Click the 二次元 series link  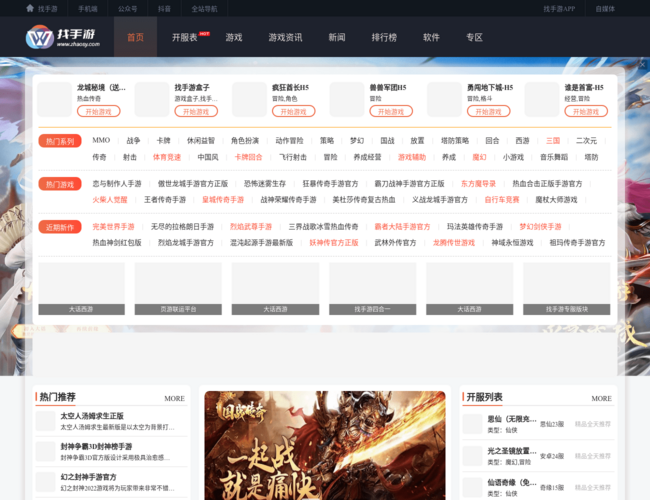point(587,141)
